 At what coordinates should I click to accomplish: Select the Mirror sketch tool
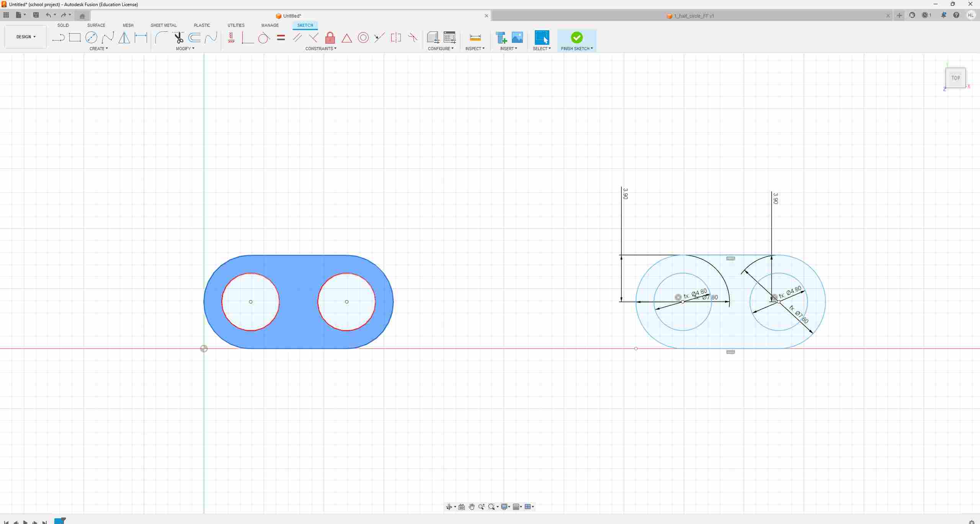pos(124,38)
